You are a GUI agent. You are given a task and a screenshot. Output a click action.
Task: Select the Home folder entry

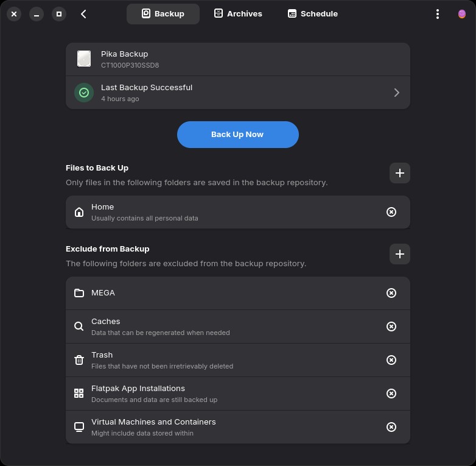pos(231,212)
